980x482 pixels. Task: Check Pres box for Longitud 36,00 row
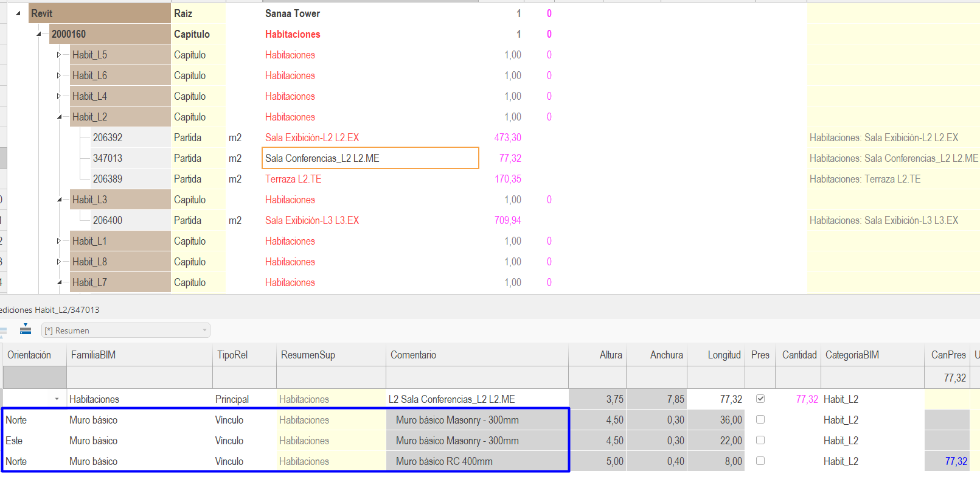(x=760, y=419)
